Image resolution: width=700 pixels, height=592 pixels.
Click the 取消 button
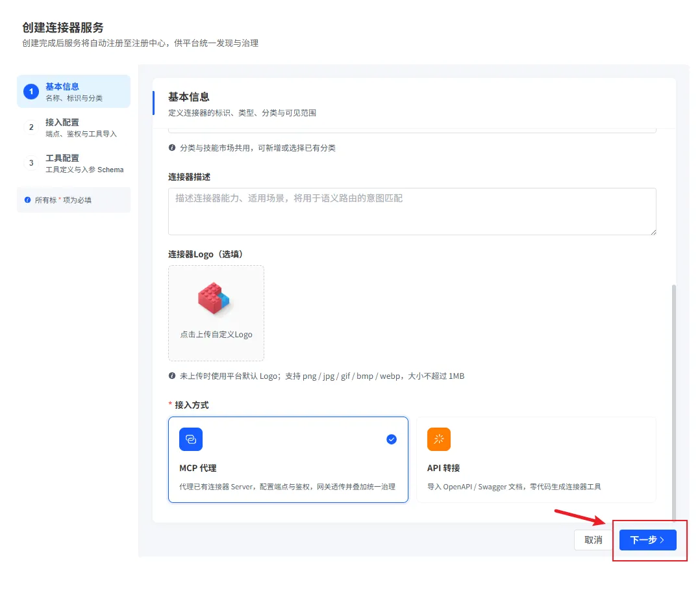[594, 540]
